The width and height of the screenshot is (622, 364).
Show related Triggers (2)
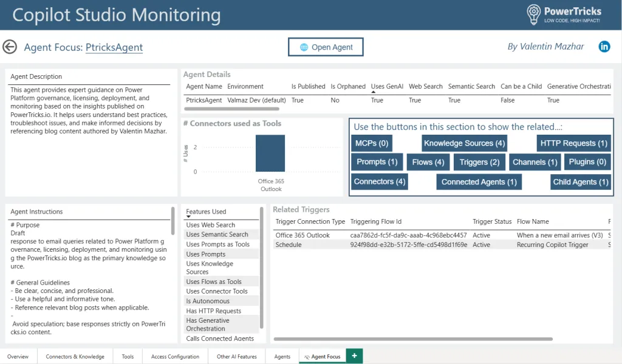click(479, 162)
